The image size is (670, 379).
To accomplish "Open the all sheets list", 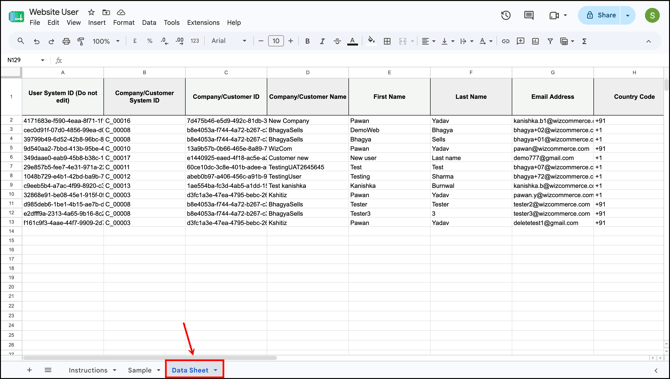I will (x=48, y=370).
